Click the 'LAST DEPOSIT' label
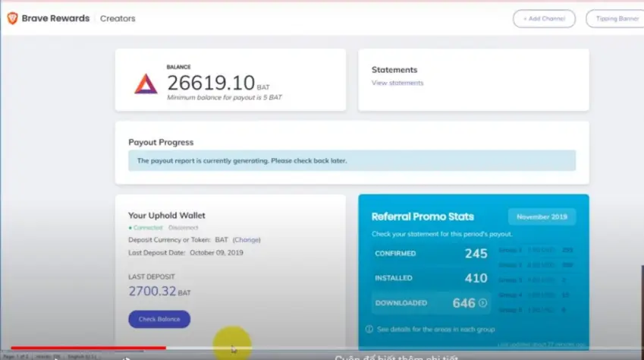 (x=152, y=277)
